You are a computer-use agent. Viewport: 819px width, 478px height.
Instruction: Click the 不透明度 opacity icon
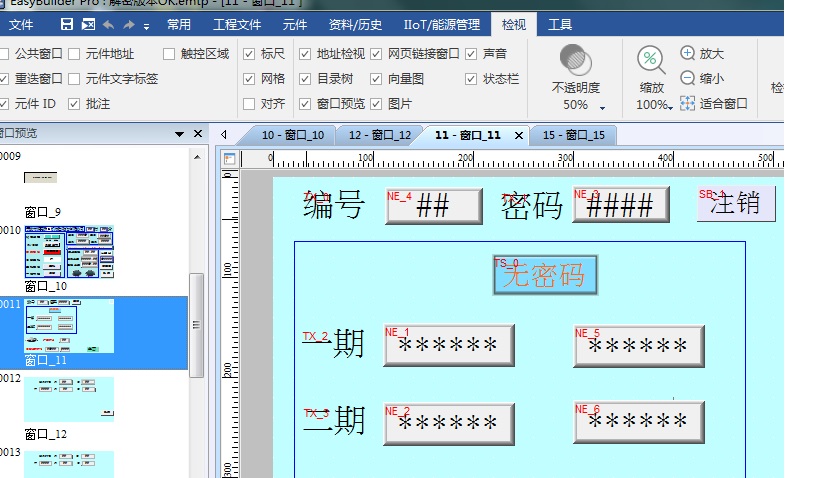click(575, 60)
